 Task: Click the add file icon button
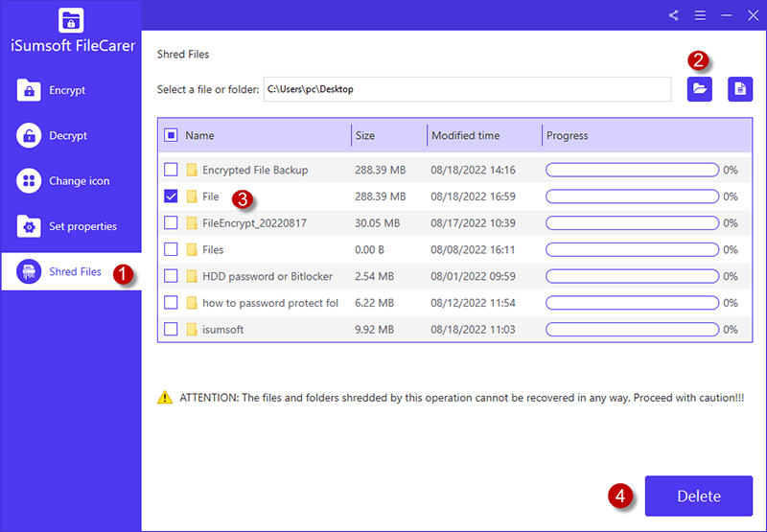(x=740, y=89)
